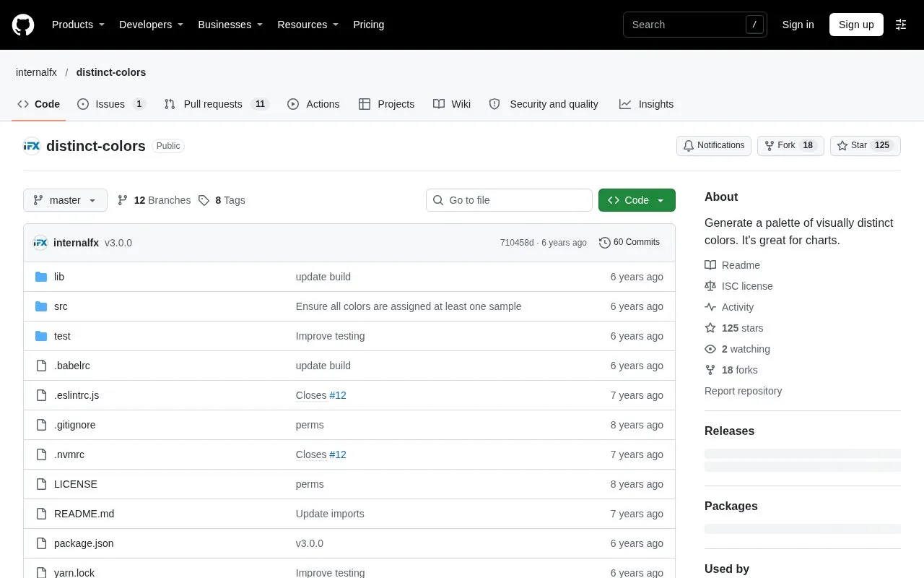Click the Notifications button
Viewport: 924px width, 578px height.
coord(714,145)
